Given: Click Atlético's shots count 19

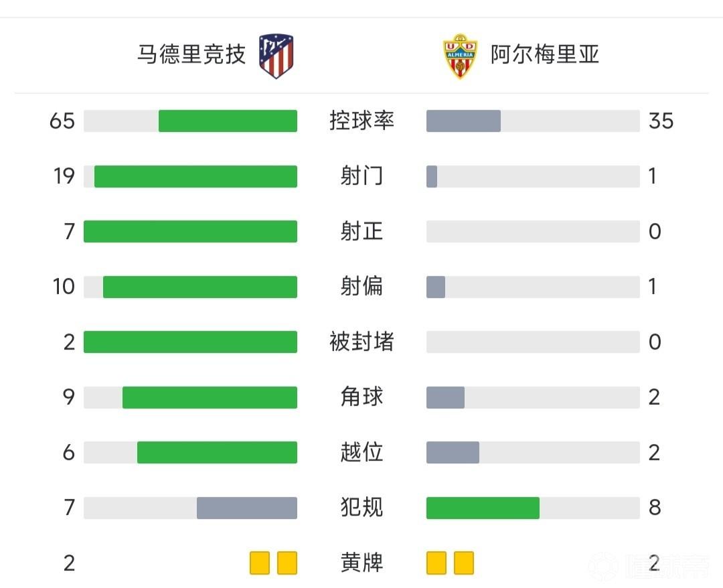Looking at the screenshot, I should coord(64,176).
